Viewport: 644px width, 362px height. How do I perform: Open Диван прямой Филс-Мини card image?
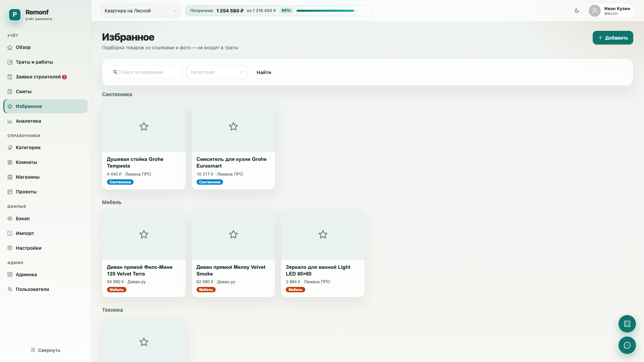tap(144, 235)
